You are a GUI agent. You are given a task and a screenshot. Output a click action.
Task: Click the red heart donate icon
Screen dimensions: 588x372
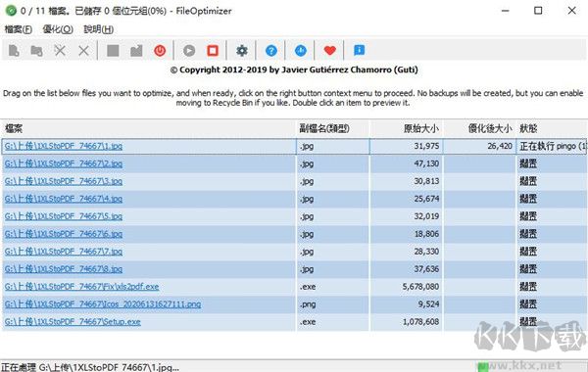click(x=330, y=50)
